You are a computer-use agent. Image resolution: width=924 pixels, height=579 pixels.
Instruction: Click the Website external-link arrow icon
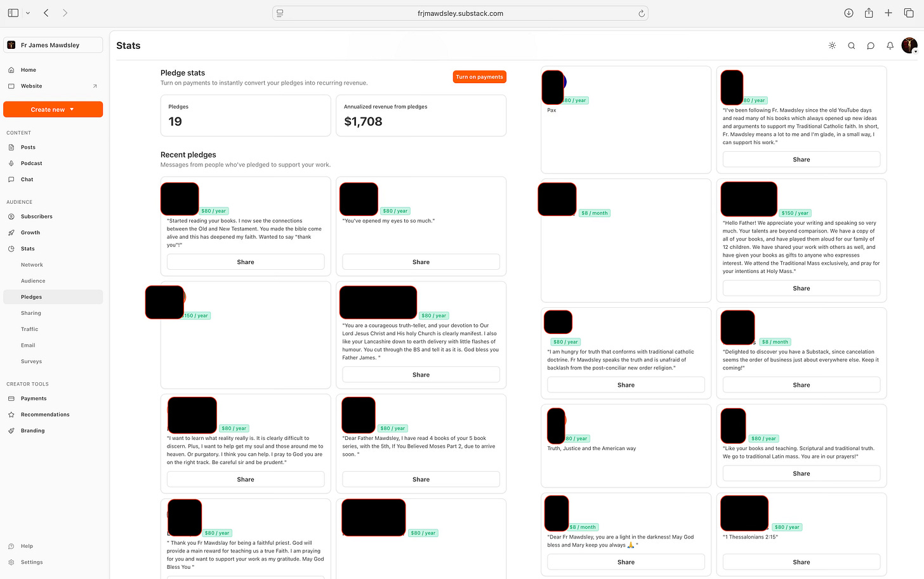coord(95,86)
